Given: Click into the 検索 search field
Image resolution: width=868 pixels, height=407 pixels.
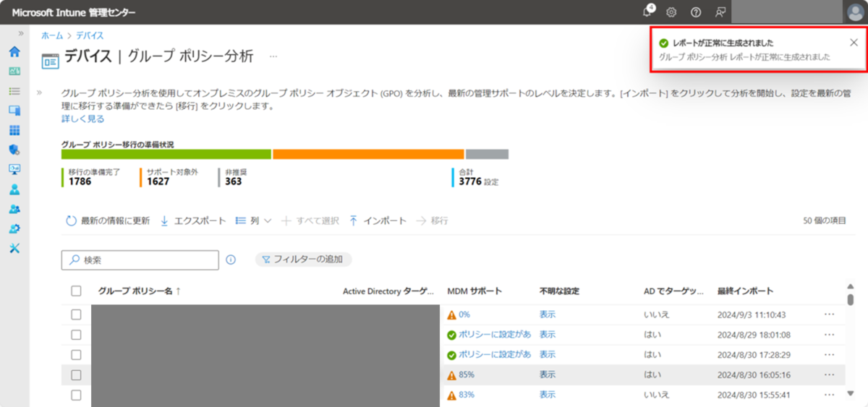Looking at the screenshot, I should [x=140, y=260].
